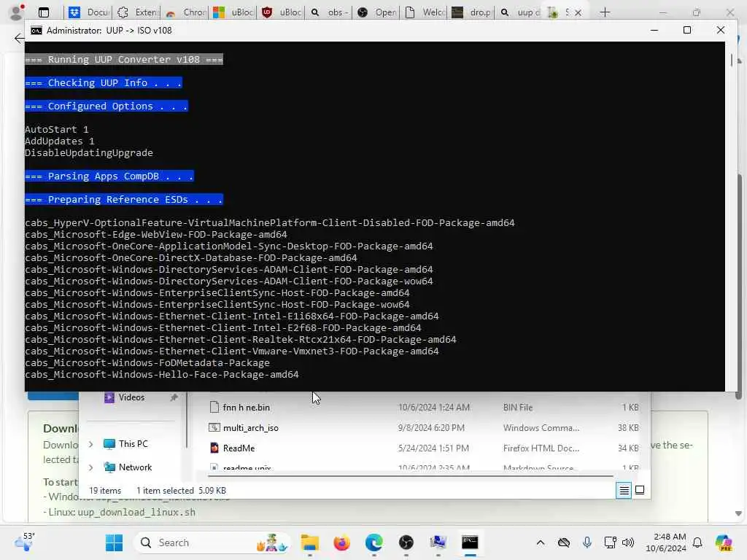Screen dimensions: 747x560
Task: Switch Explorer to large icons view
Action: point(640,490)
